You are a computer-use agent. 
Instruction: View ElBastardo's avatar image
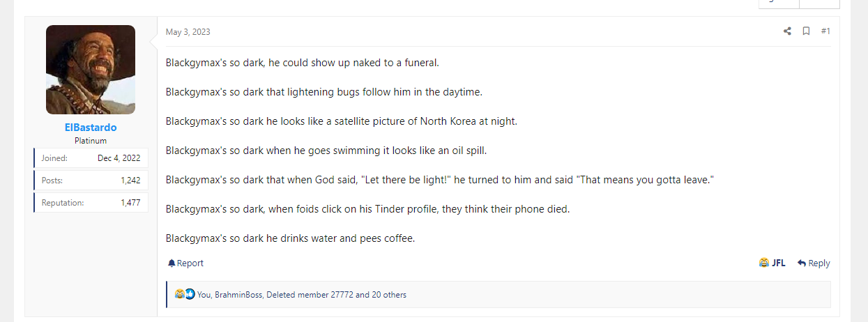point(91,70)
